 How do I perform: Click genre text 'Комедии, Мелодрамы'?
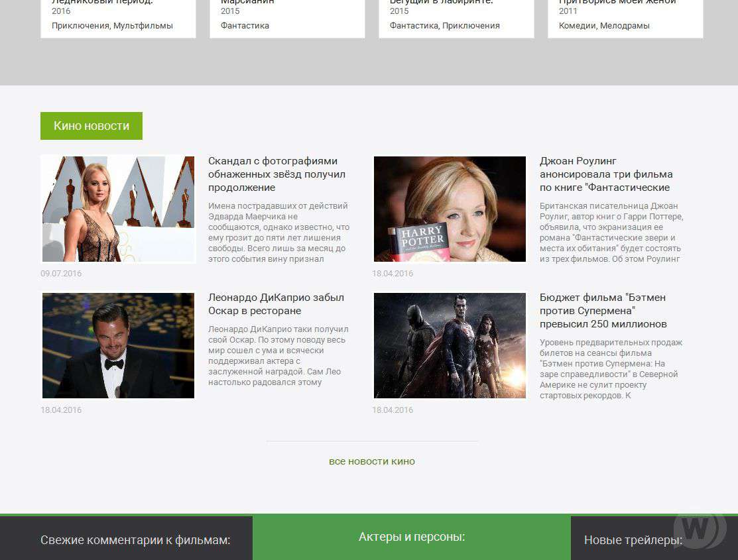[604, 25]
